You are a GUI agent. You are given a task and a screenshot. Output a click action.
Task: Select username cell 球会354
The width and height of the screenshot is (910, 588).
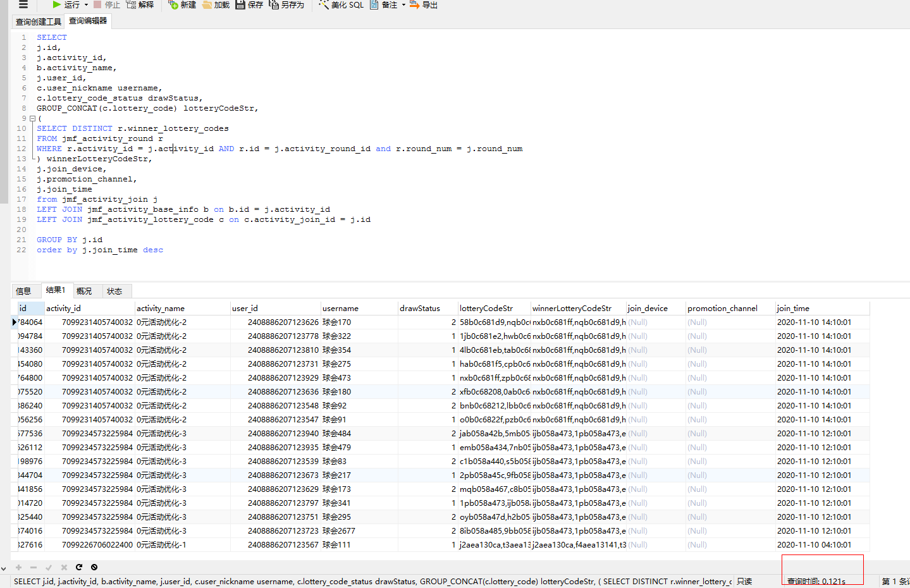point(359,350)
